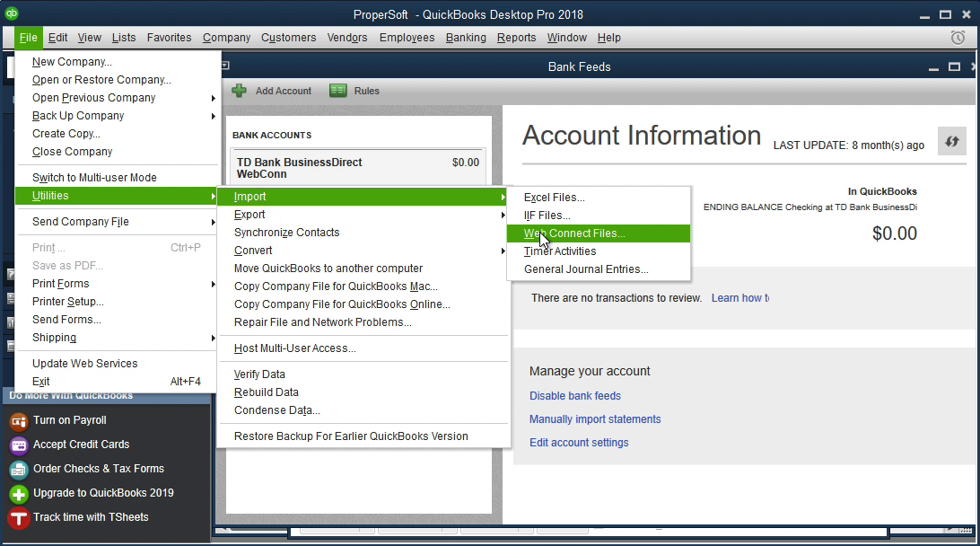Click the Rules button label

(367, 92)
